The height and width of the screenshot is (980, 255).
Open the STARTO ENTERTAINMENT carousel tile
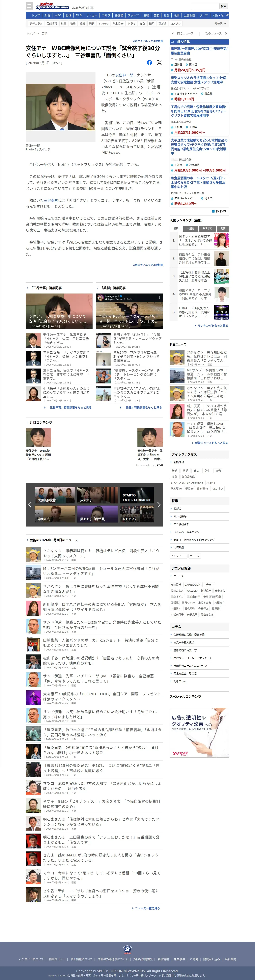click(x=137, y=495)
